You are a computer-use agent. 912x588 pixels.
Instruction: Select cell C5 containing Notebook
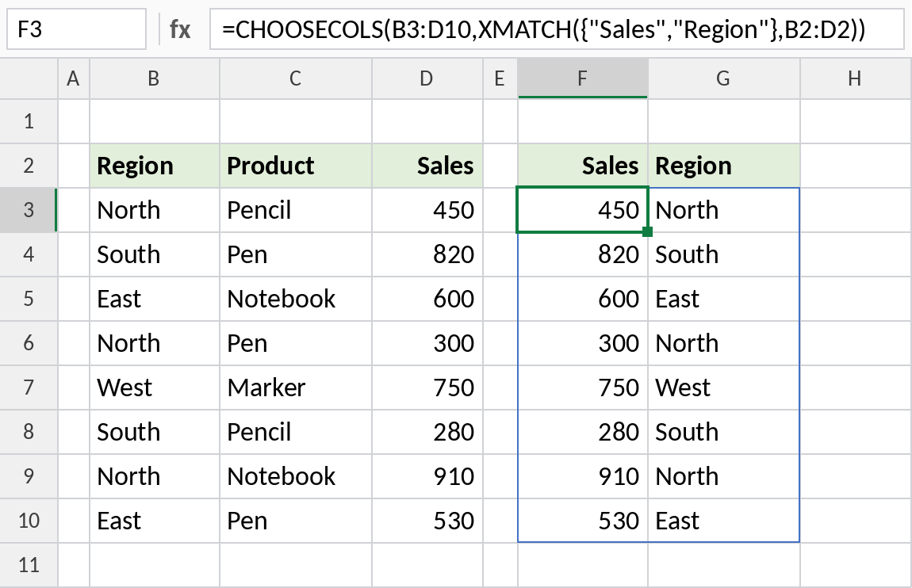click(296, 299)
